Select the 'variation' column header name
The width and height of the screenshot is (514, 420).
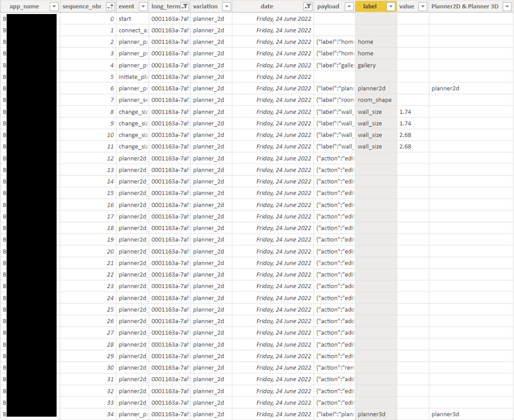coord(205,7)
